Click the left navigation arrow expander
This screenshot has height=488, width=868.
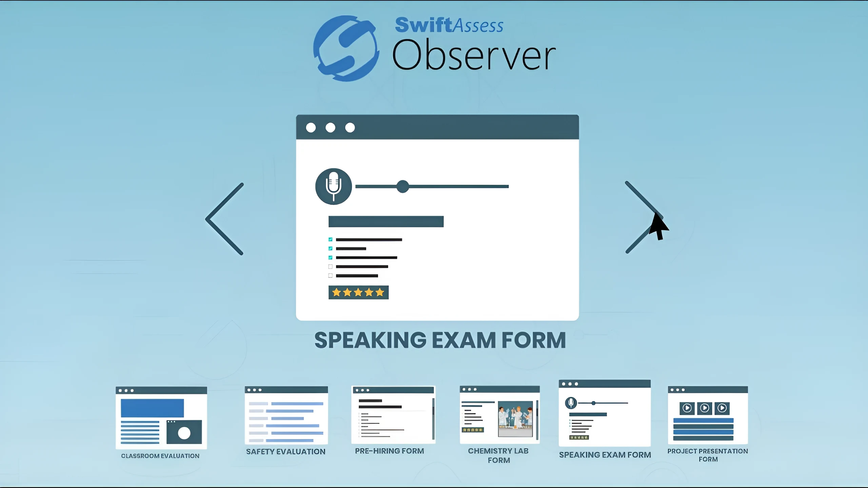[224, 218]
